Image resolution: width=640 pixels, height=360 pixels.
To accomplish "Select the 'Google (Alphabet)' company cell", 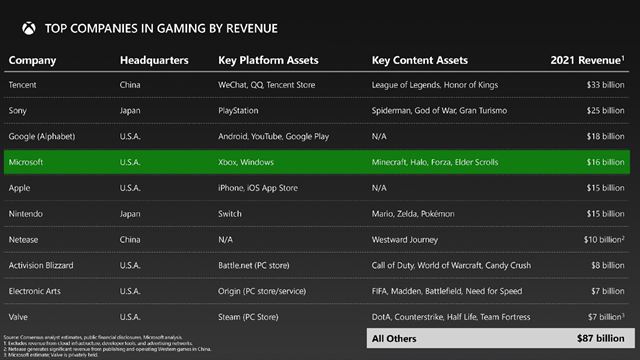I will (x=42, y=136).
